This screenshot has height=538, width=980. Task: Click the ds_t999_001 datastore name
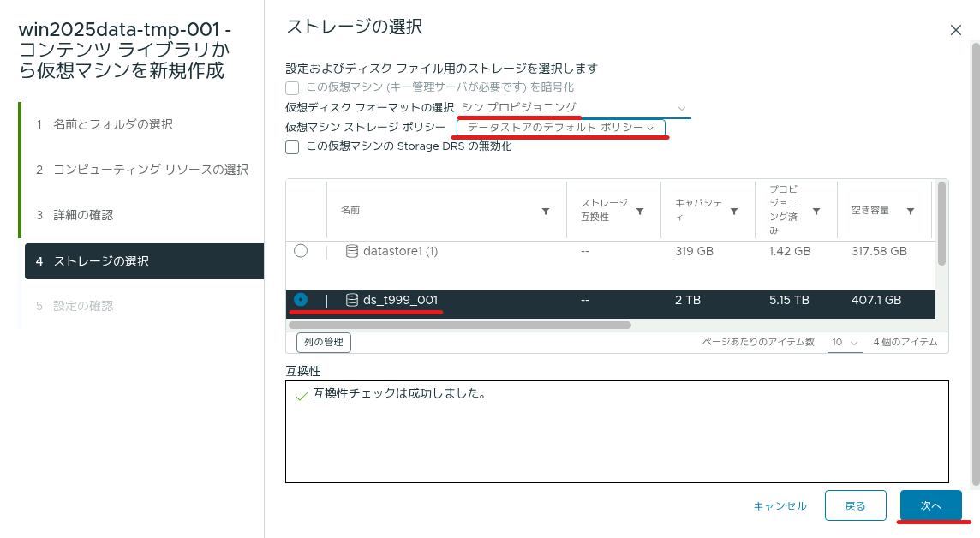tap(401, 300)
